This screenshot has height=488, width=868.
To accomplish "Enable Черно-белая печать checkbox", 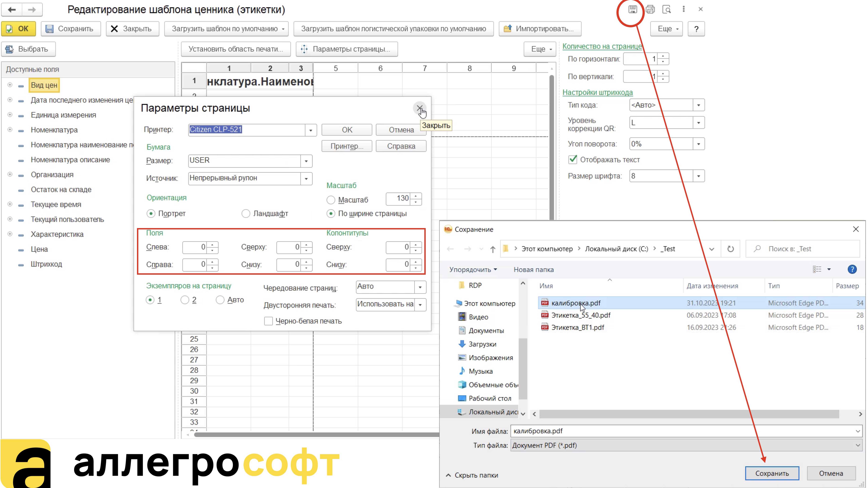I will 268,321.
